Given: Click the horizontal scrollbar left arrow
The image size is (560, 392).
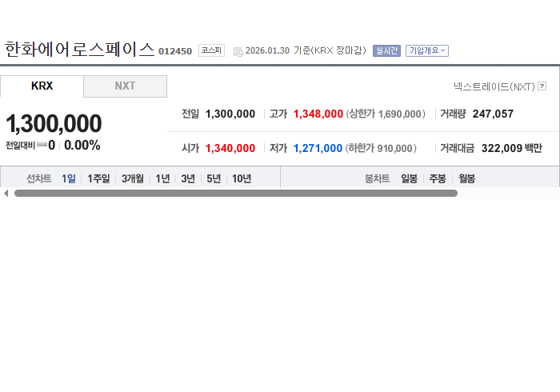Looking at the screenshot, I should click(x=6, y=193).
